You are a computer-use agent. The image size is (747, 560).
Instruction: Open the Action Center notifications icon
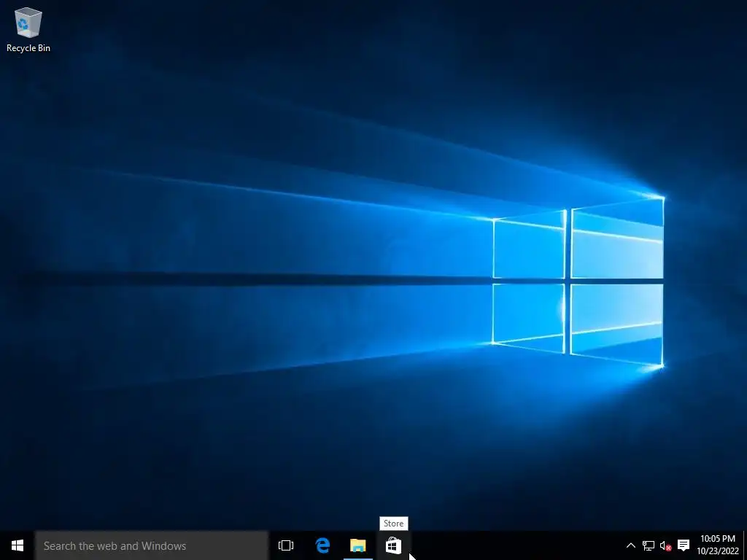click(684, 545)
